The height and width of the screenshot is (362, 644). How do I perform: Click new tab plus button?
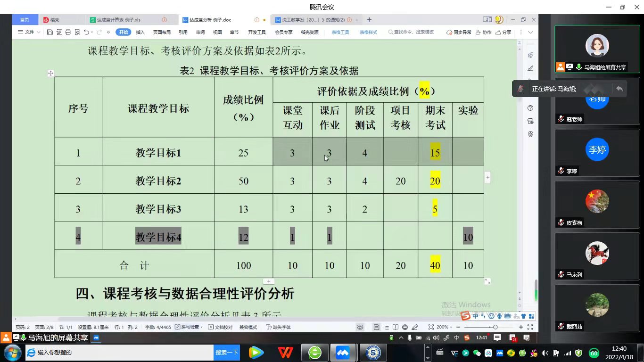coord(369,20)
